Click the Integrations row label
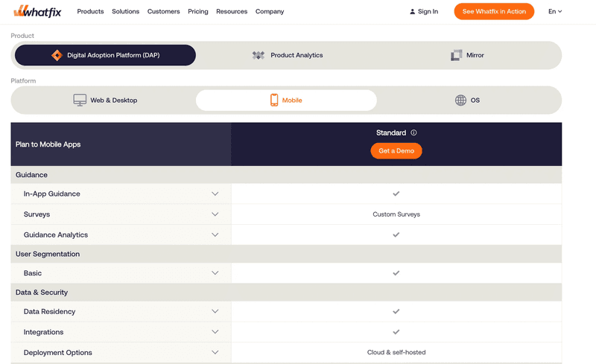This screenshot has height=364, width=596. click(x=43, y=332)
